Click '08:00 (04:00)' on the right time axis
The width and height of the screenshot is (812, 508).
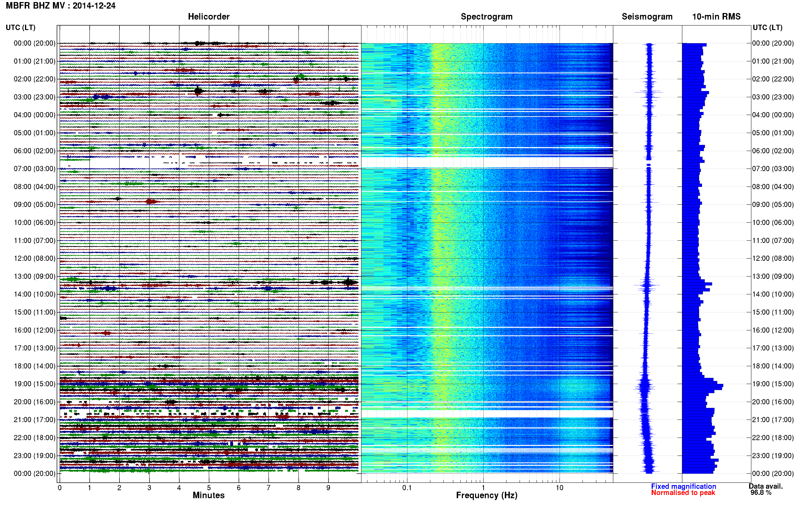(x=773, y=187)
